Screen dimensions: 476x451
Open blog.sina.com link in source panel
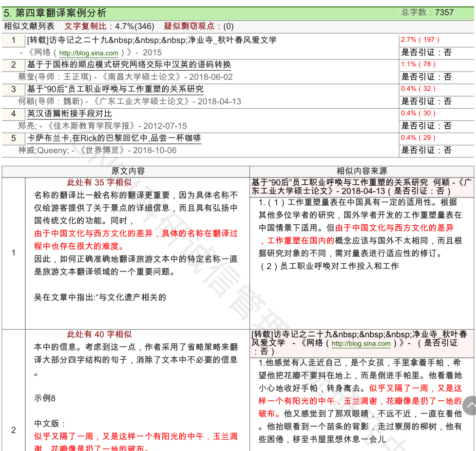click(361, 344)
